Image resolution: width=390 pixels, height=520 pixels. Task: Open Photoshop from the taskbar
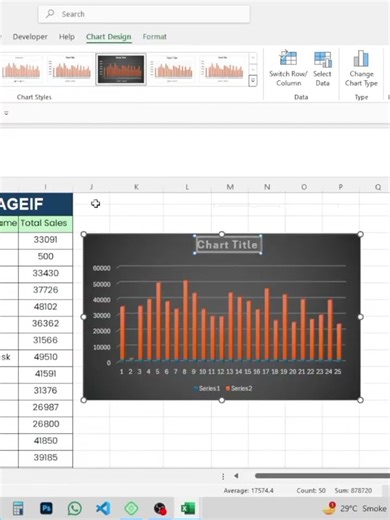coord(46,508)
